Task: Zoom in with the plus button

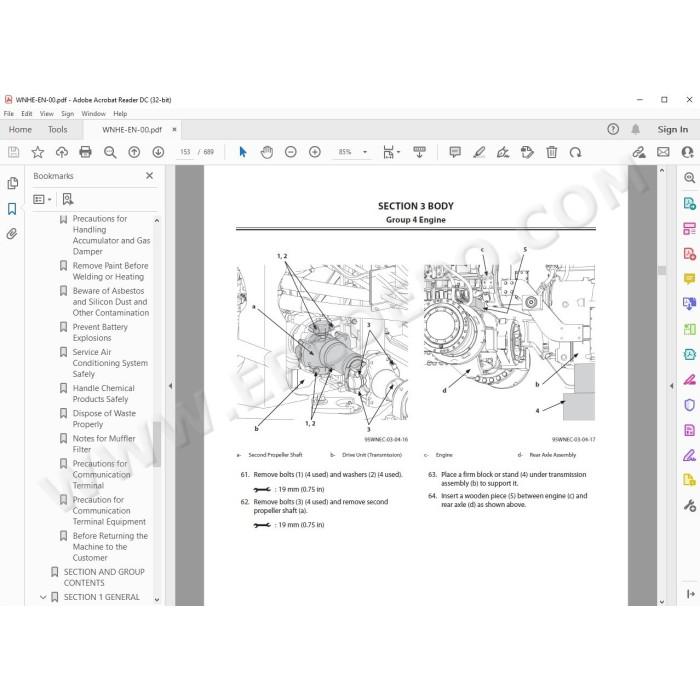Action: pyautogui.click(x=315, y=152)
